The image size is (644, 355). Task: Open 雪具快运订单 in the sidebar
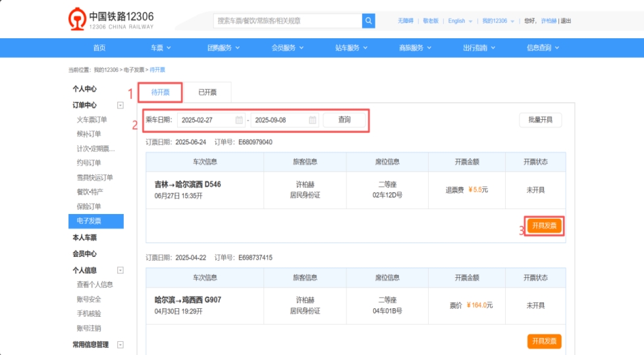tap(95, 178)
